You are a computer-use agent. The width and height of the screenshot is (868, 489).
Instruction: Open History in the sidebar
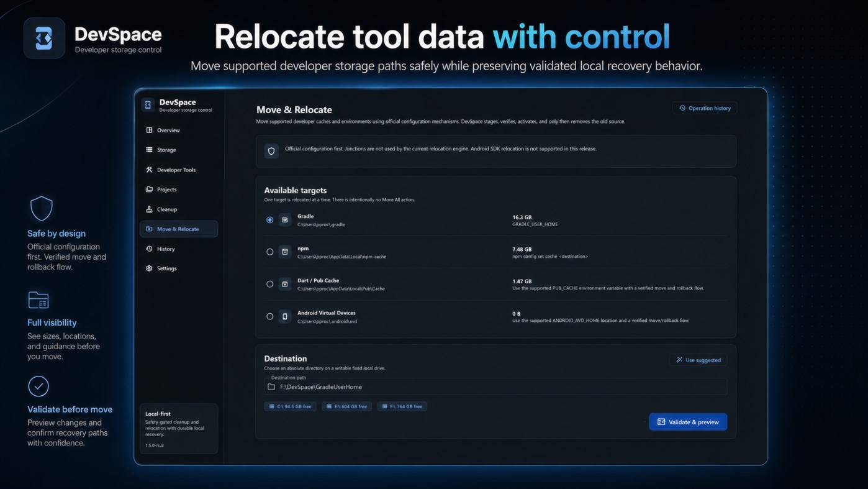point(179,249)
